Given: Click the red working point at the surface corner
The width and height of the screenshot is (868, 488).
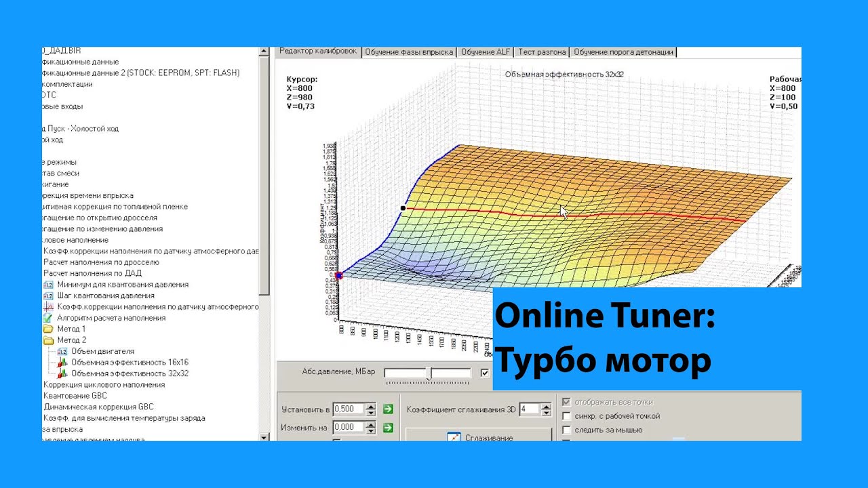Looking at the screenshot, I should (339, 275).
